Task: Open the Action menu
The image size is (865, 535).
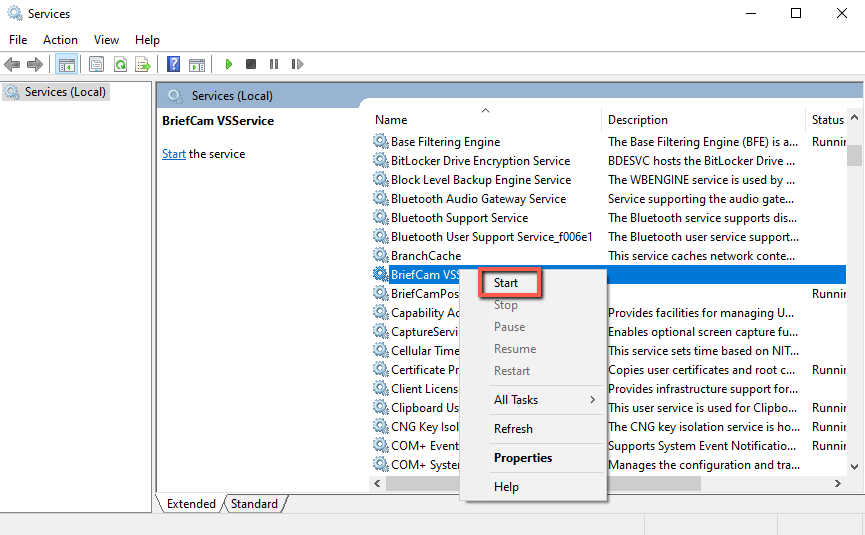Action: tap(60, 40)
